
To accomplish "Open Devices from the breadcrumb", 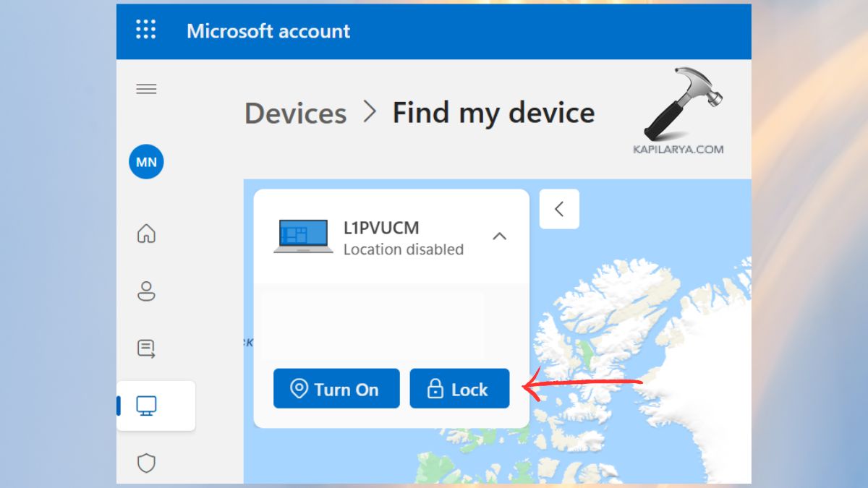I will point(295,113).
